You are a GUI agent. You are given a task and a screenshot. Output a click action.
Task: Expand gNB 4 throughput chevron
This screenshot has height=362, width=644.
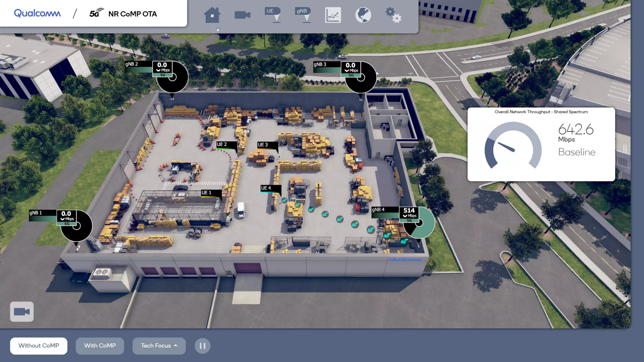click(405, 216)
